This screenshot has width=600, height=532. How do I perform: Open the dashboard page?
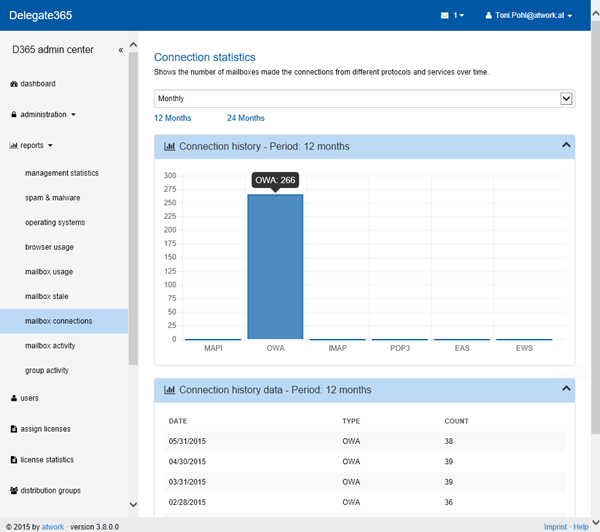[x=37, y=84]
